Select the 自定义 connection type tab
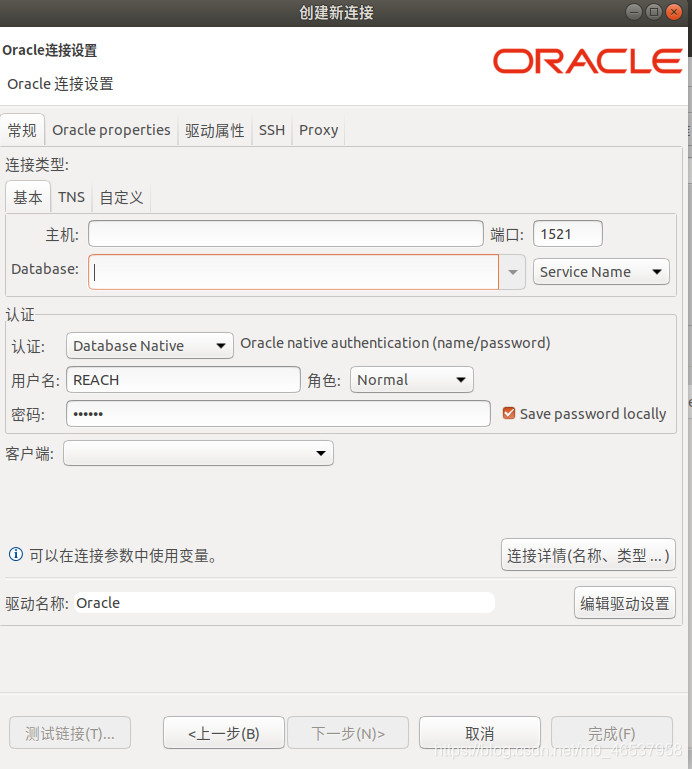The image size is (692, 769). (121, 197)
